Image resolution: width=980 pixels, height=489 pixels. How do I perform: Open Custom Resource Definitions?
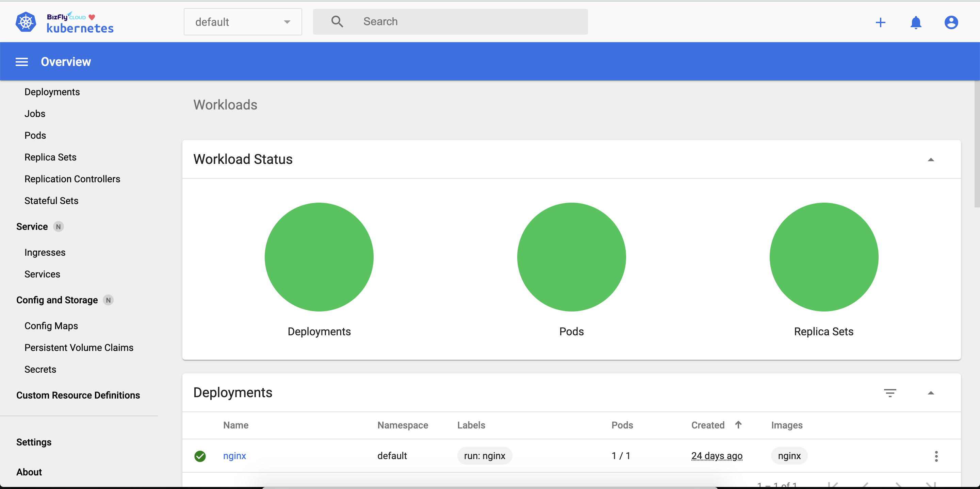[78, 395]
